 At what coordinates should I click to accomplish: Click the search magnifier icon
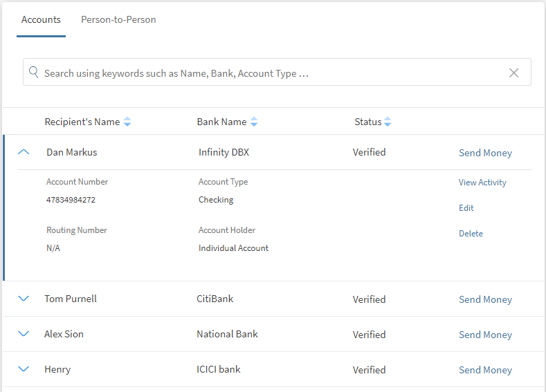point(34,73)
